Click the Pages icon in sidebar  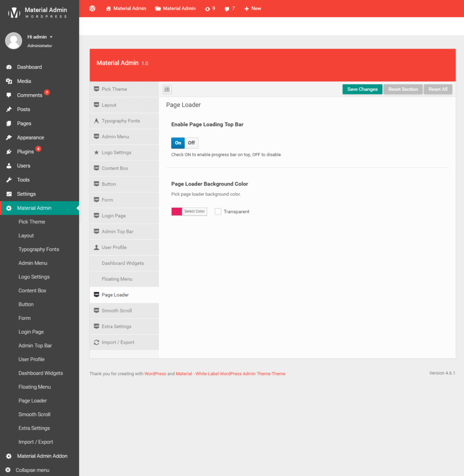9,123
